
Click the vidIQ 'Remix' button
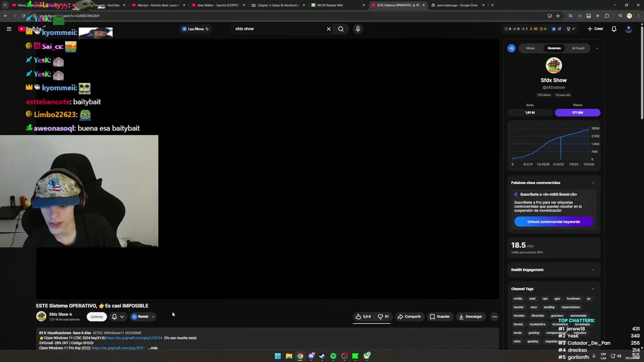point(140,317)
